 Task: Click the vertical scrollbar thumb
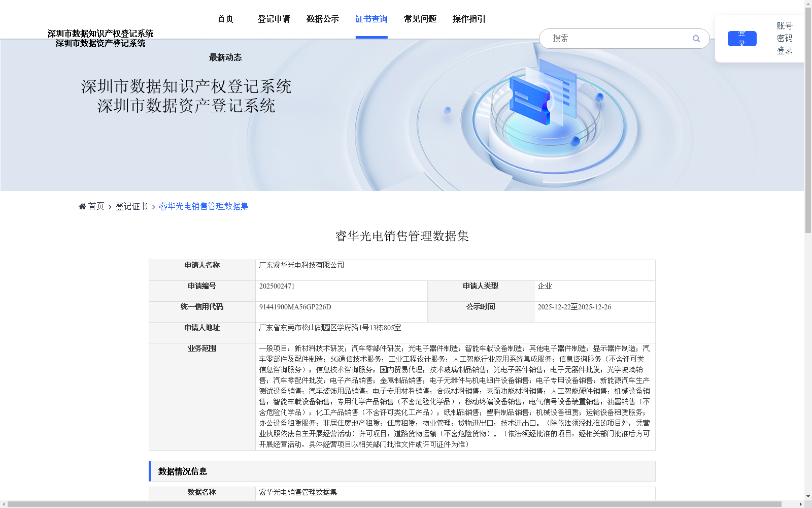pyautogui.click(x=808, y=120)
